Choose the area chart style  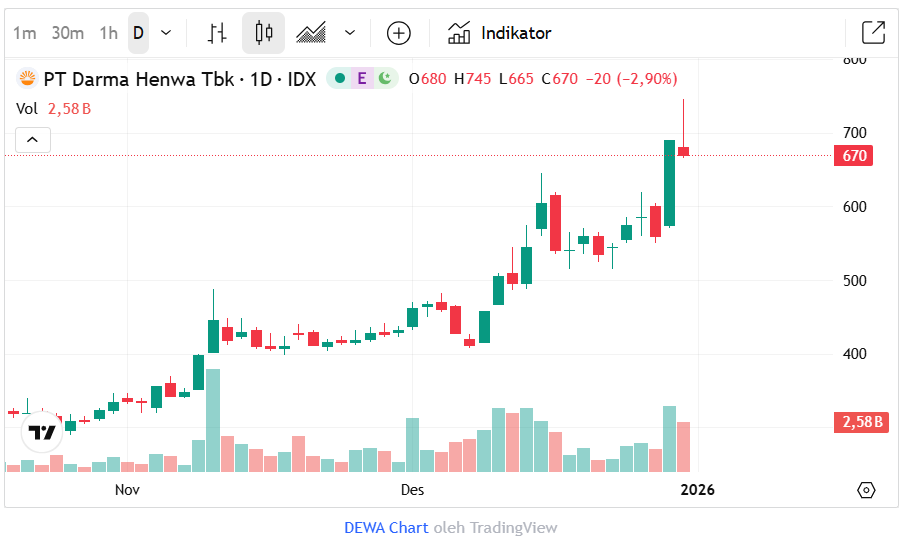(311, 33)
